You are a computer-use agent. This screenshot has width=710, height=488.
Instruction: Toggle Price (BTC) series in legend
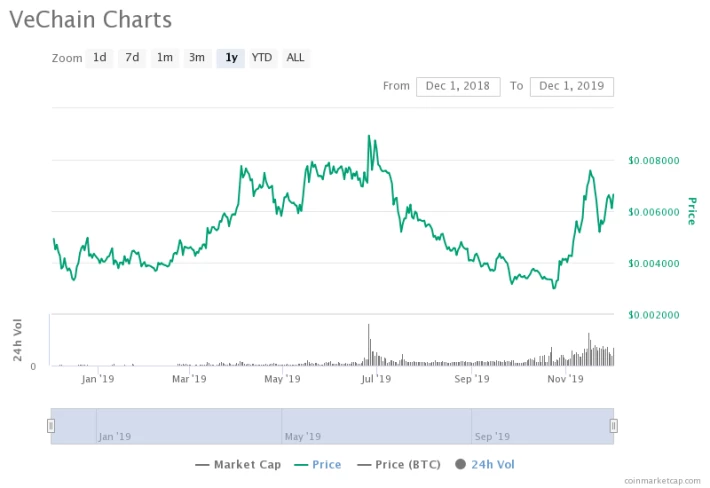[x=399, y=464]
